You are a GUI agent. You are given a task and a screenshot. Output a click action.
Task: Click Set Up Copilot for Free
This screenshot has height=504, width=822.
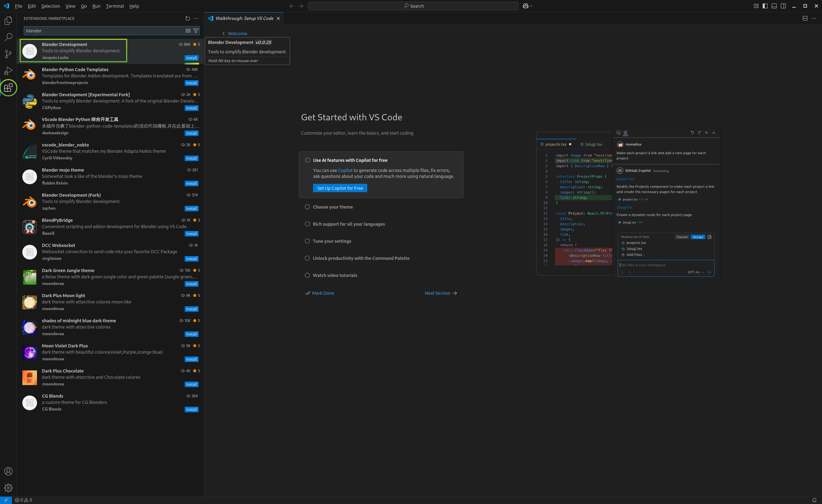(x=340, y=188)
